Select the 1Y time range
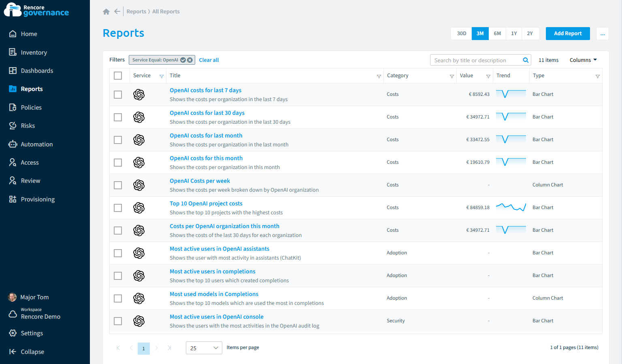 (514, 34)
